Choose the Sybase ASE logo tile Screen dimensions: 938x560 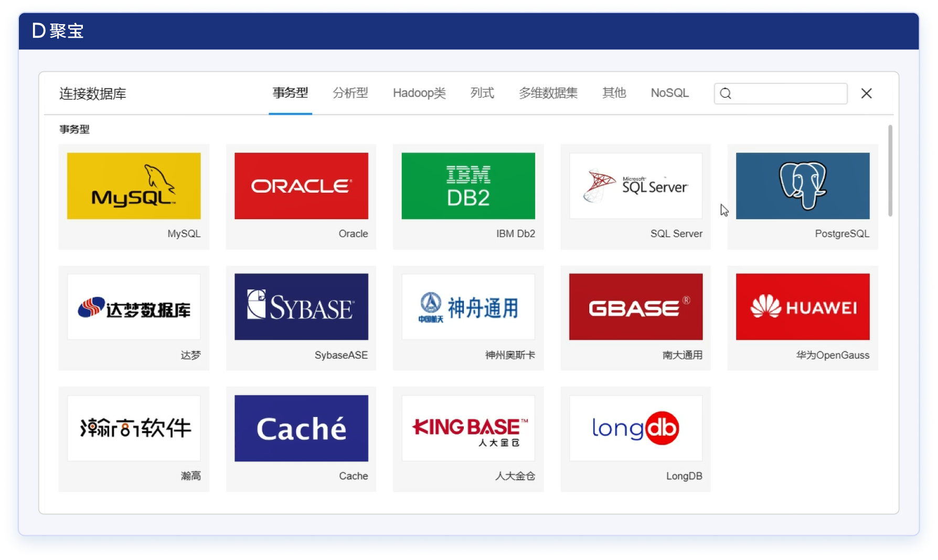click(301, 307)
